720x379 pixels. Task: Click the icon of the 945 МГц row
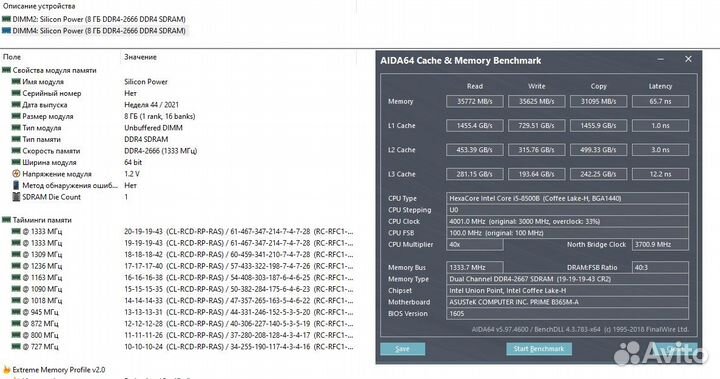point(16,312)
